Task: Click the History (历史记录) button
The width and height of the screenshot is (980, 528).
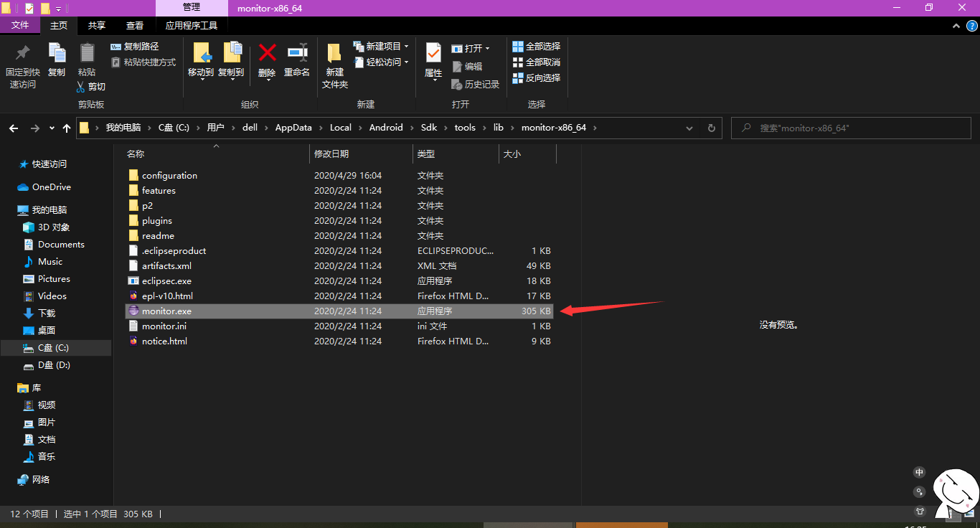Action: [x=475, y=85]
